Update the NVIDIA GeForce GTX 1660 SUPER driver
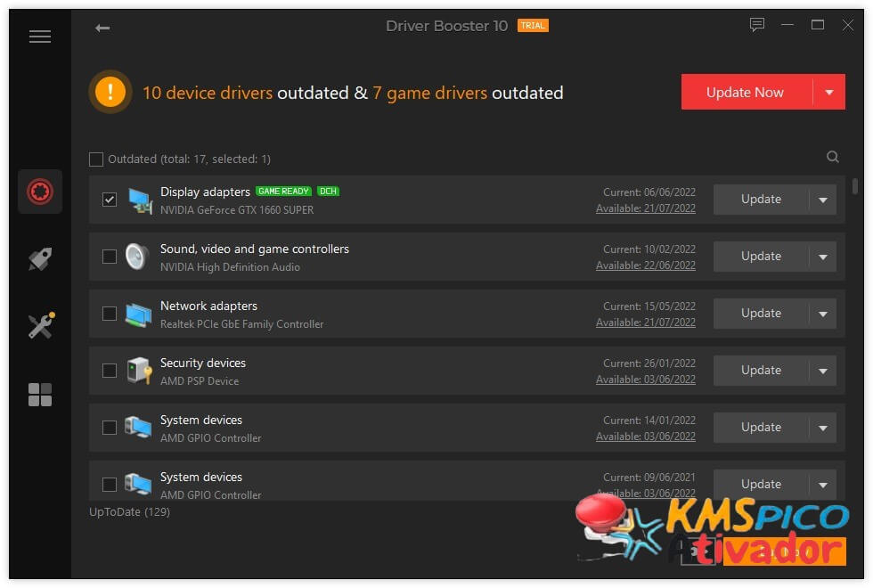 click(x=761, y=200)
